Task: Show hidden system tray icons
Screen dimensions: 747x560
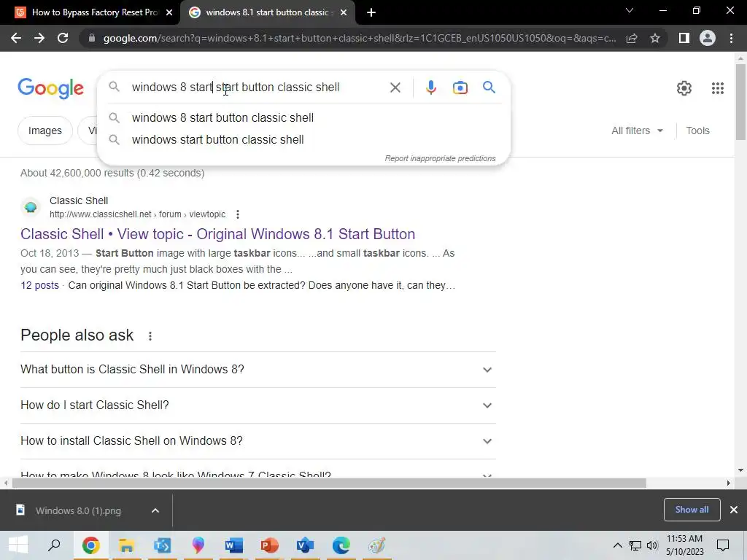Action: (617, 545)
